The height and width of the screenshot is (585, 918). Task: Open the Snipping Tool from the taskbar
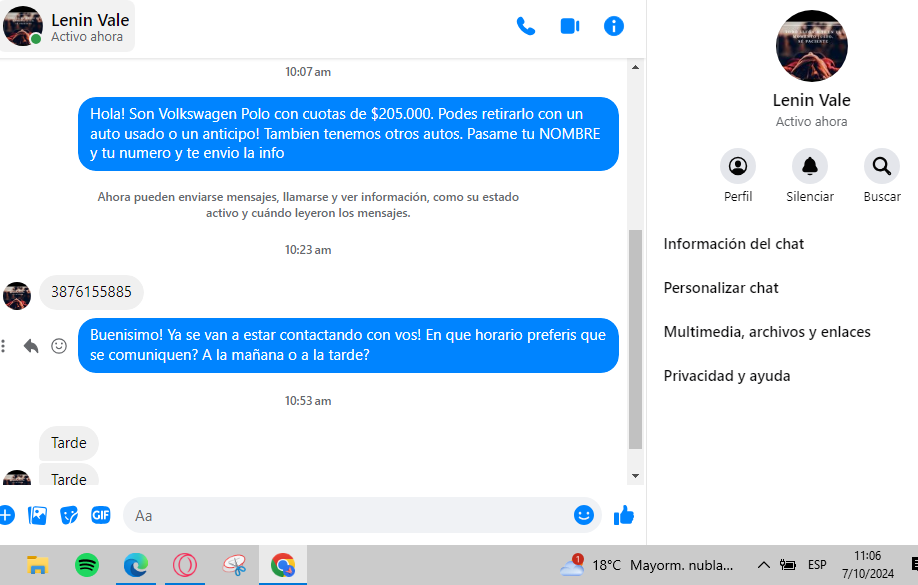[234, 566]
